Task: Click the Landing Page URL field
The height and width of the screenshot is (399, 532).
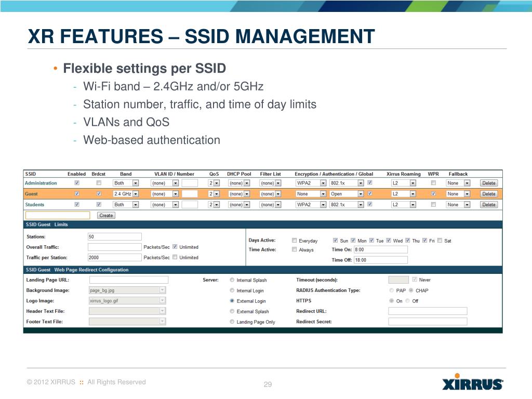Action: tap(129, 280)
